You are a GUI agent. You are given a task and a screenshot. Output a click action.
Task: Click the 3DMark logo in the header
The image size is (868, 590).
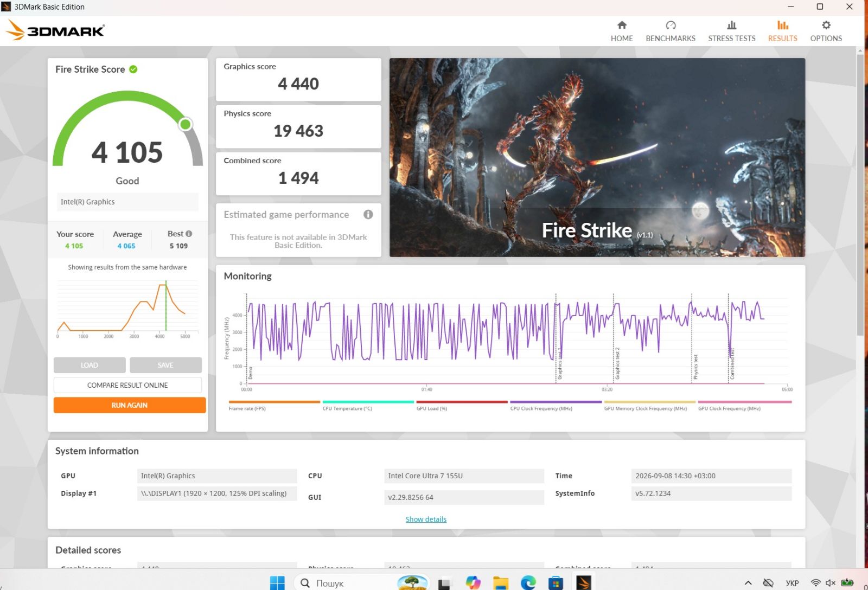55,30
